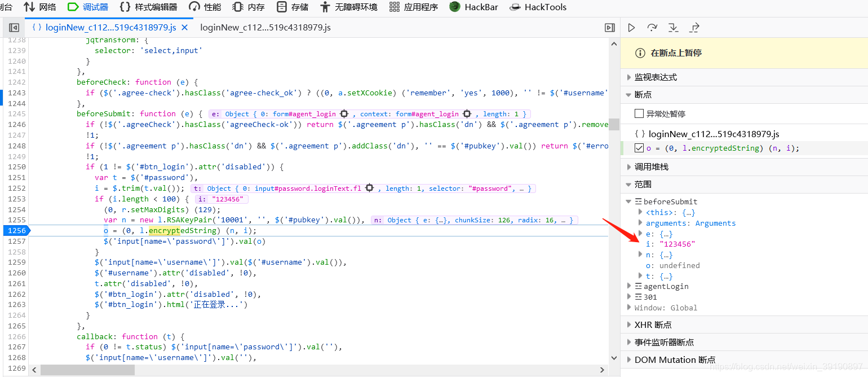
Task: Expand the 调用堆栈 section
Action: coord(744,167)
